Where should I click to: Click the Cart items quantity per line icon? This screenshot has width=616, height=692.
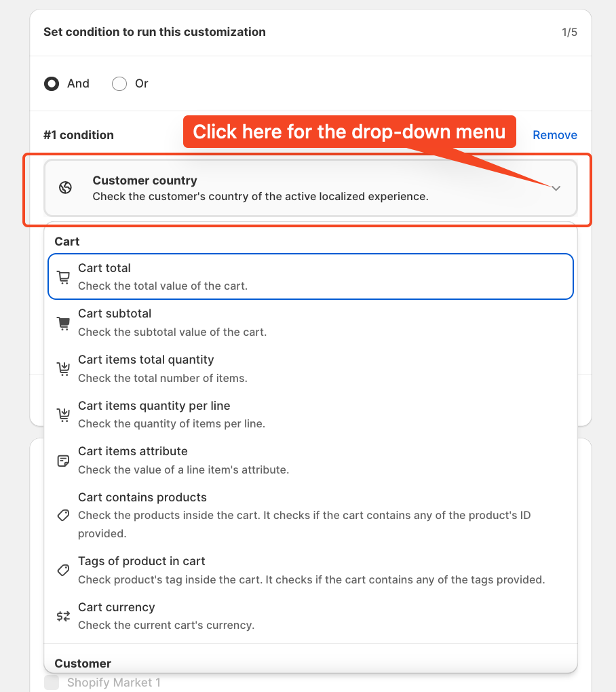pyautogui.click(x=64, y=415)
